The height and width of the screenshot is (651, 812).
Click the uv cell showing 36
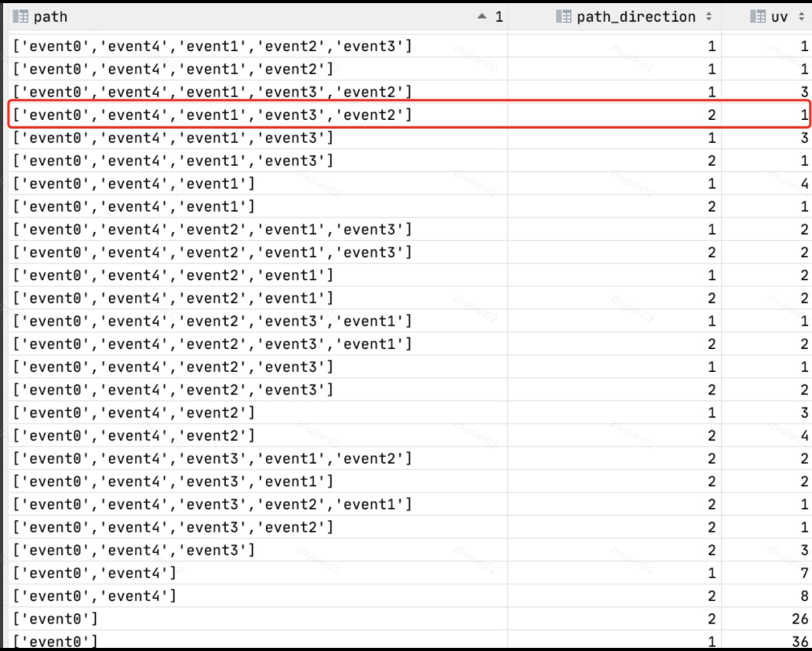799,642
